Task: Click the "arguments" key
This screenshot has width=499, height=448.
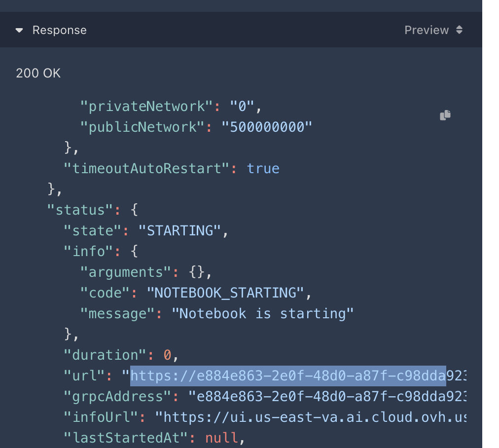Action: pyautogui.click(x=125, y=272)
